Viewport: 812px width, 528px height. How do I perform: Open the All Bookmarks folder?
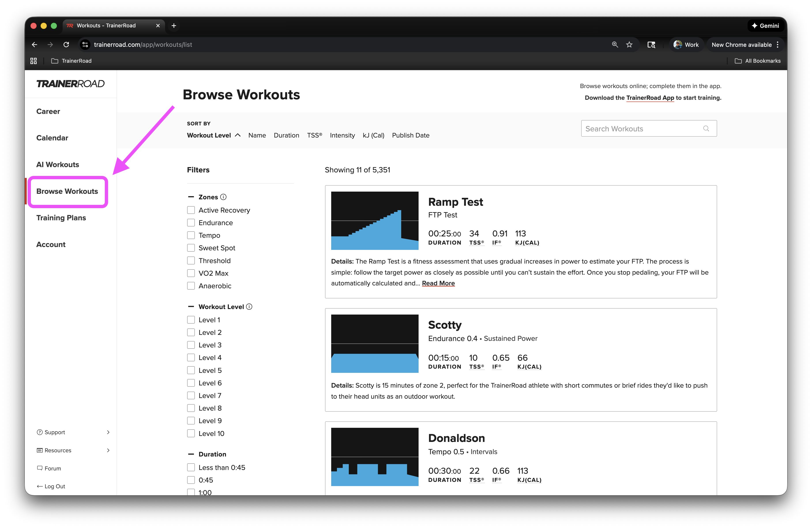coord(757,61)
